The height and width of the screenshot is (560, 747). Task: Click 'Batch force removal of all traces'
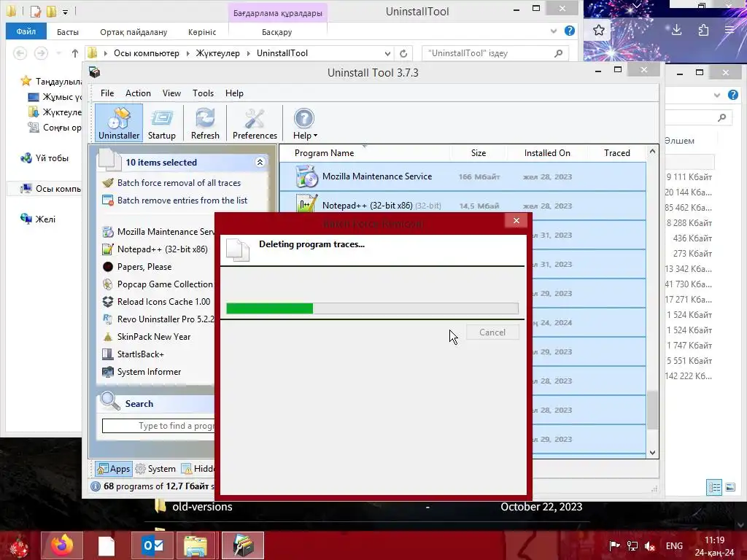(x=179, y=183)
